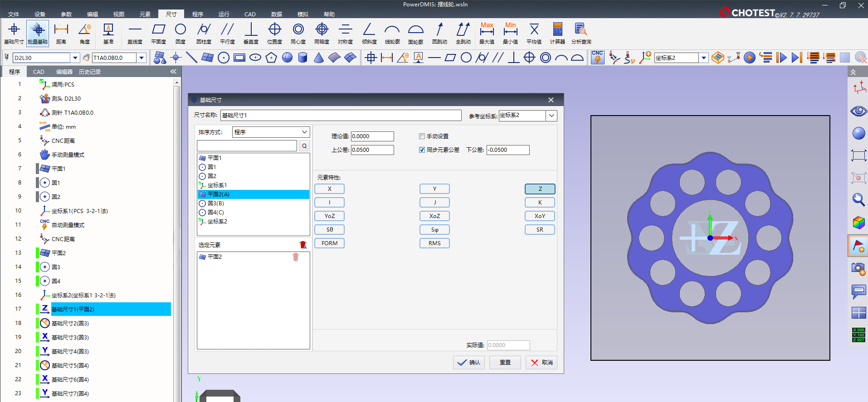The height and width of the screenshot is (402, 868).
Task: Open the 程序 menu in menu bar
Action: [x=197, y=14]
